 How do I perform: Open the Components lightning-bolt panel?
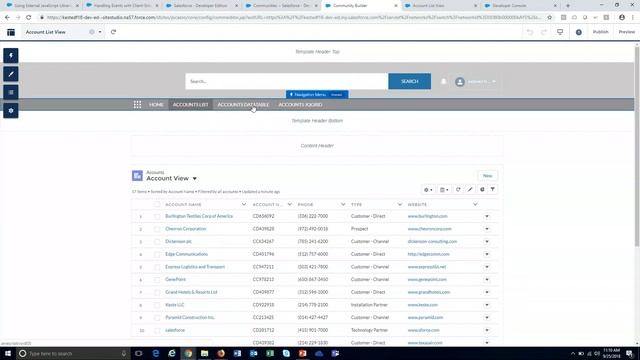tap(11, 56)
